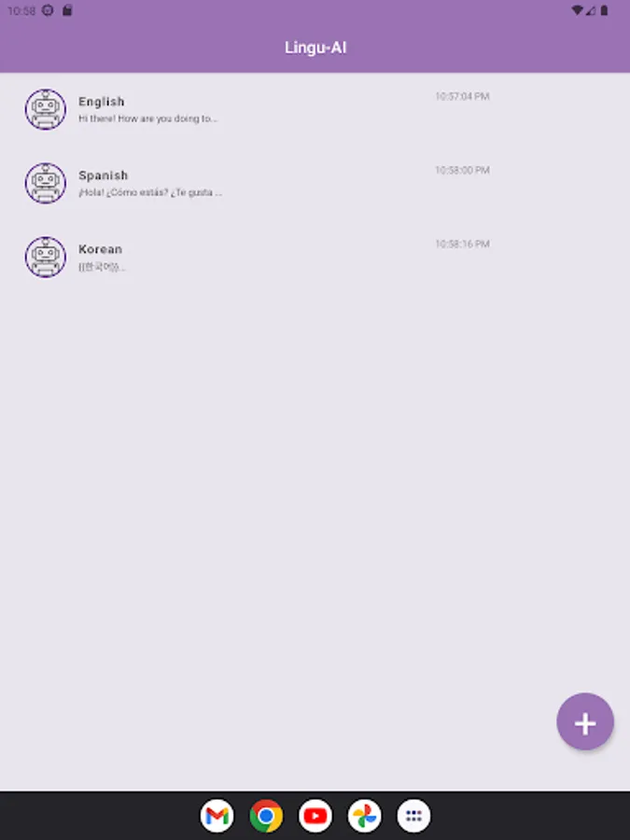Viewport: 630px width, 840px height.
Task: Open Gmail from the dock
Action: click(217, 816)
